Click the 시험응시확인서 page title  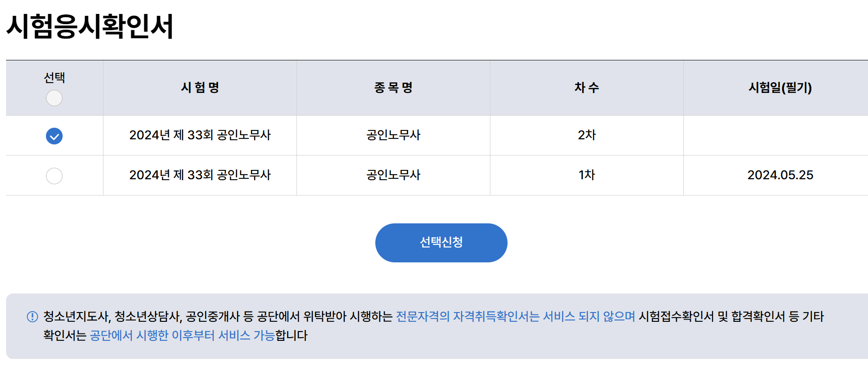coord(90,26)
